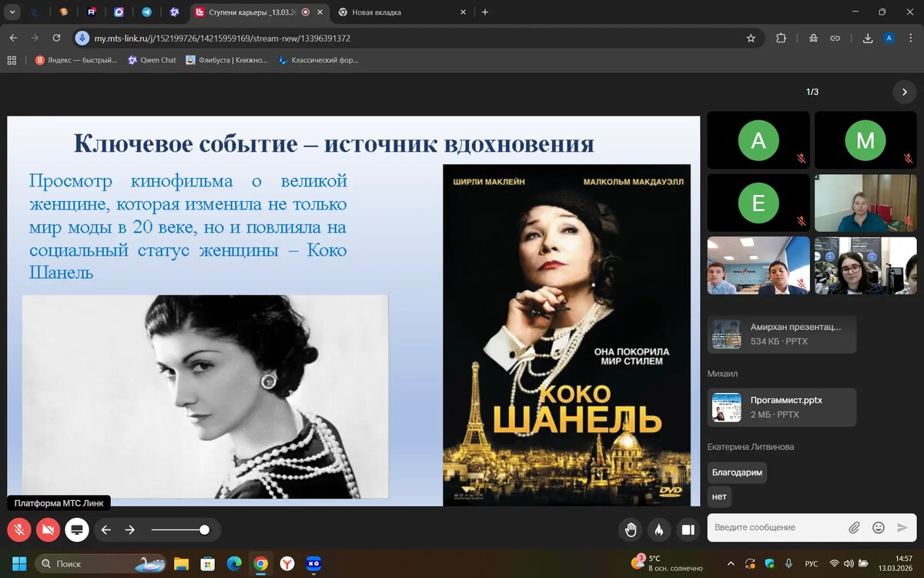Open video tile of woman with glasses

pos(865,265)
